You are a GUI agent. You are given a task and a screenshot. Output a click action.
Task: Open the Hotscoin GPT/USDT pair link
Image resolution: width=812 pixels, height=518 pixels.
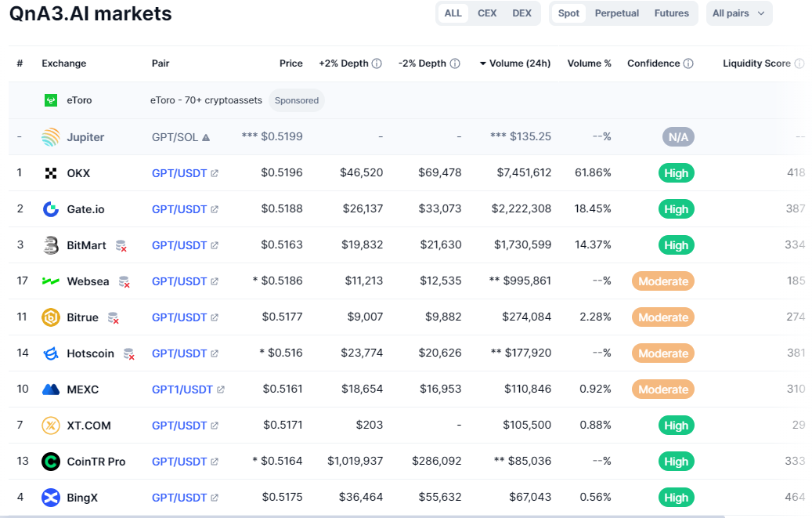179,353
